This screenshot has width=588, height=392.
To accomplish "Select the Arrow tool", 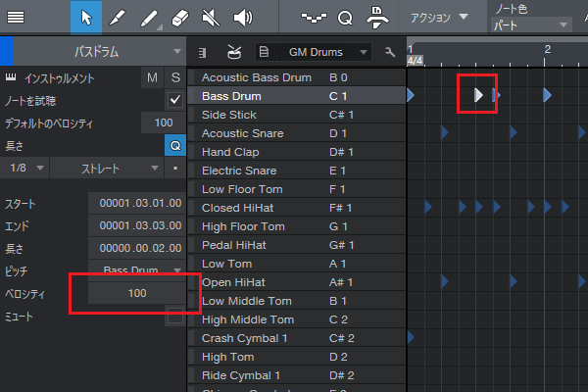I will point(84,18).
